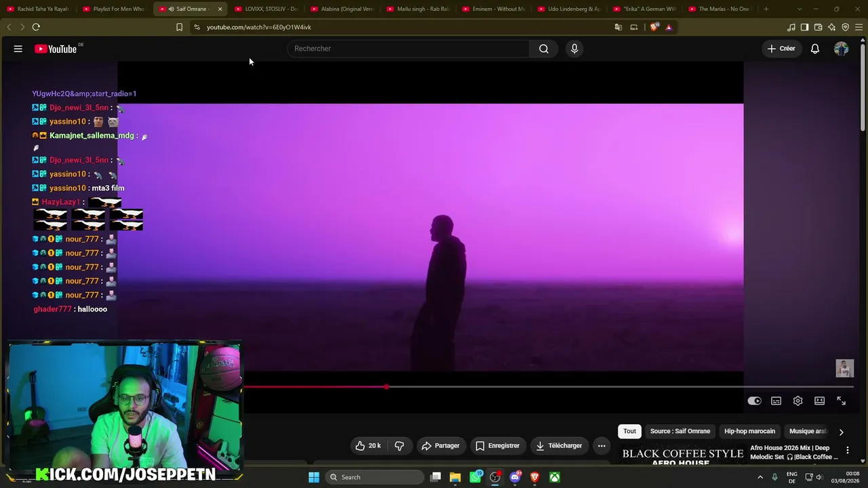Viewport: 868px width, 488px height.
Task: Open Task View on the taskbar
Action: [436, 477]
